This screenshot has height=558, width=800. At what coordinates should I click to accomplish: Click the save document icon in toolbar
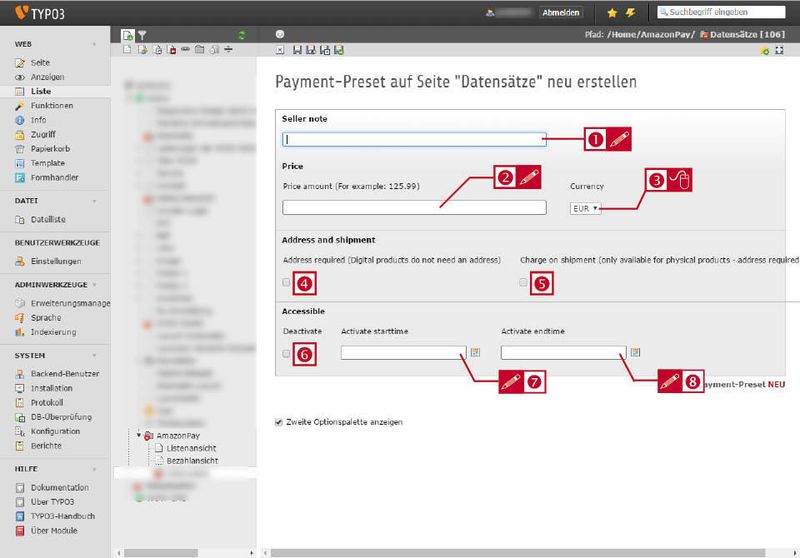297,50
